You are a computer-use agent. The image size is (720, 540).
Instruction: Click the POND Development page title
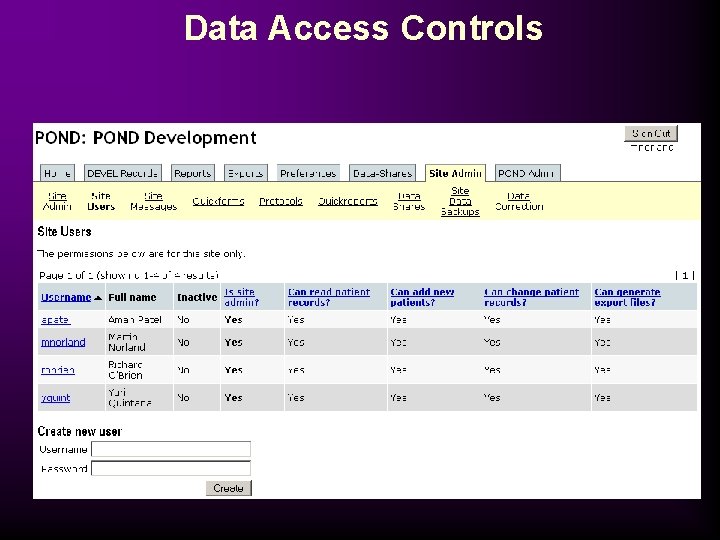click(146, 138)
